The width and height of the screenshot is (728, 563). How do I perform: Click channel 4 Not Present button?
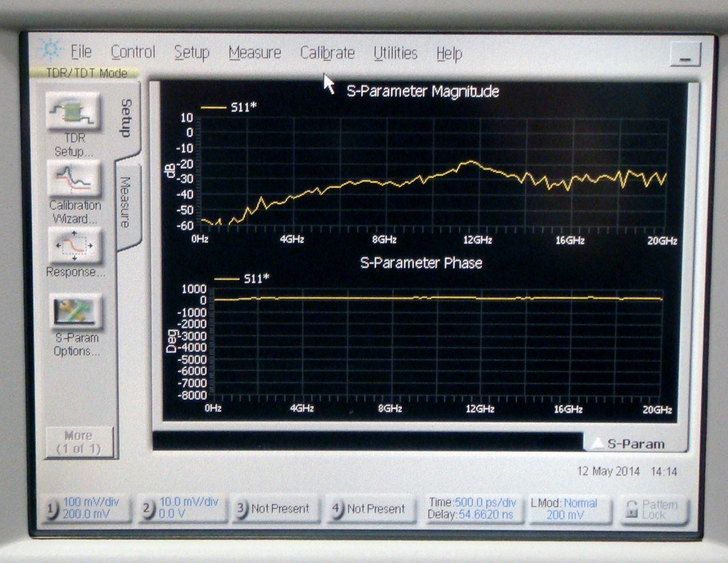[372, 509]
